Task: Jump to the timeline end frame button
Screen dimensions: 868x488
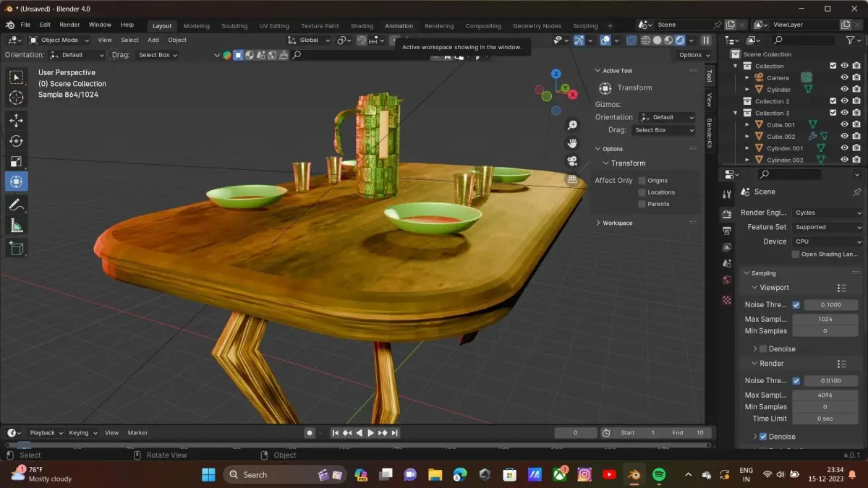Action: (395, 433)
